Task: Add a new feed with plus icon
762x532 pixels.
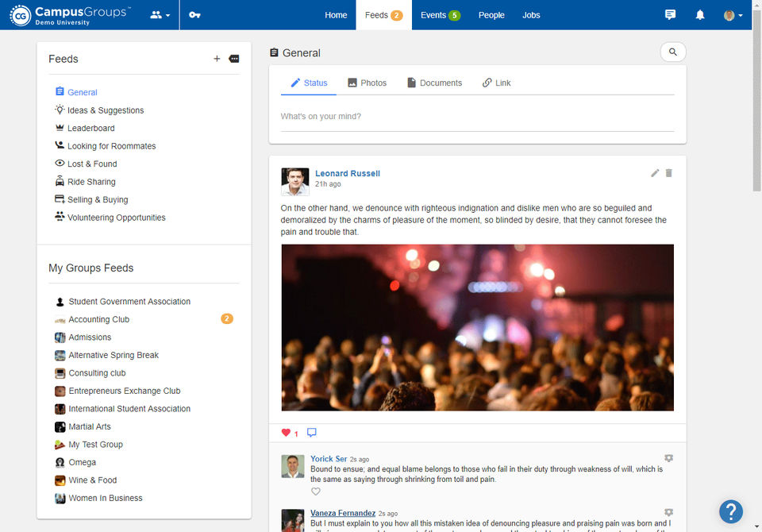Action: click(x=217, y=59)
